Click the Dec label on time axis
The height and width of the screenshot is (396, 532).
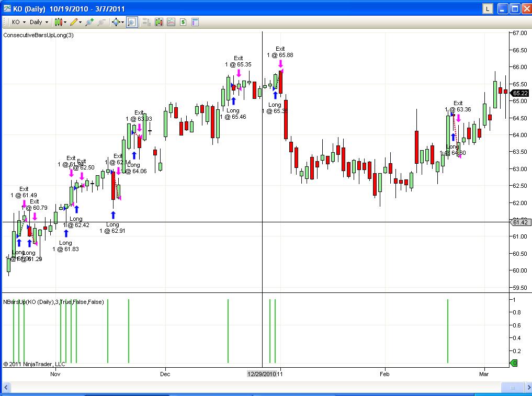click(165, 374)
